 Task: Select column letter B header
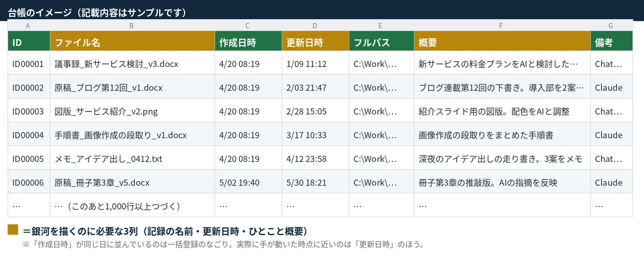click(x=132, y=26)
